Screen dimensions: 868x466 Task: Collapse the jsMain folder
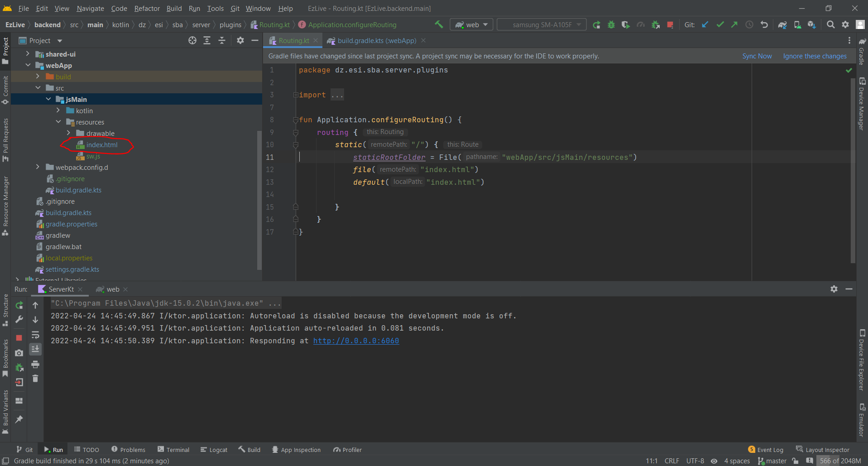coord(49,99)
